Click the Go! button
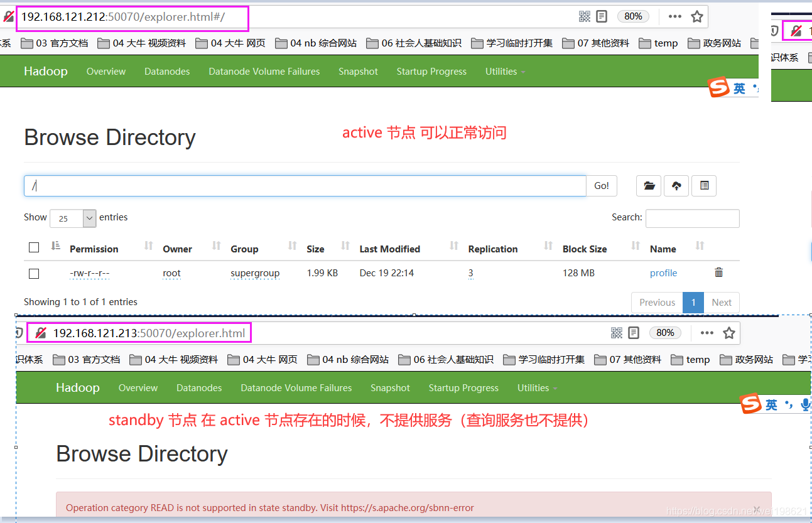The image size is (812, 523). [x=602, y=186]
